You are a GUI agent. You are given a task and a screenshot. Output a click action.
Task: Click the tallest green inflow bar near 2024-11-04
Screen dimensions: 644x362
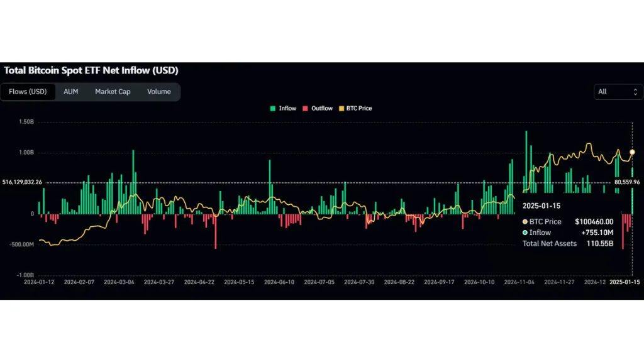pyautogui.click(x=526, y=163)
